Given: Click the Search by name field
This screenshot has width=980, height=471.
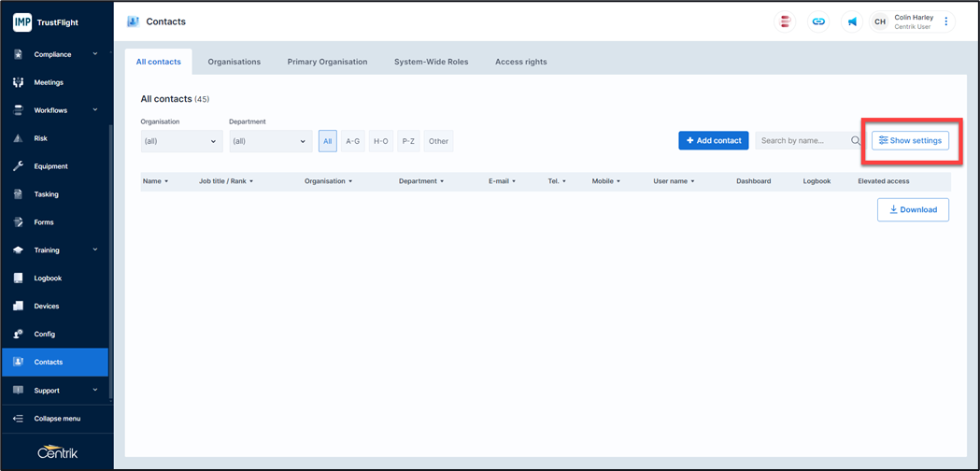Looking at the screenshot, I should click(x=802, y=141).
